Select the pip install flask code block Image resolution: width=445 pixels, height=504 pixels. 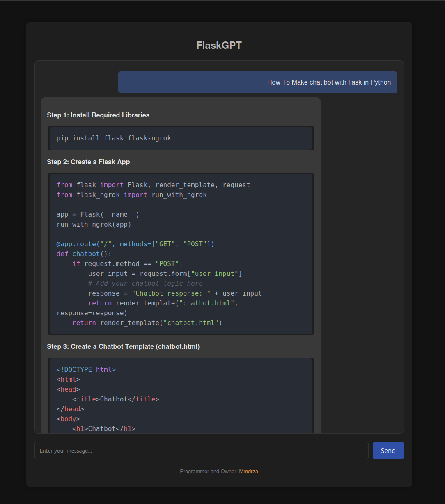coord(181,138)
